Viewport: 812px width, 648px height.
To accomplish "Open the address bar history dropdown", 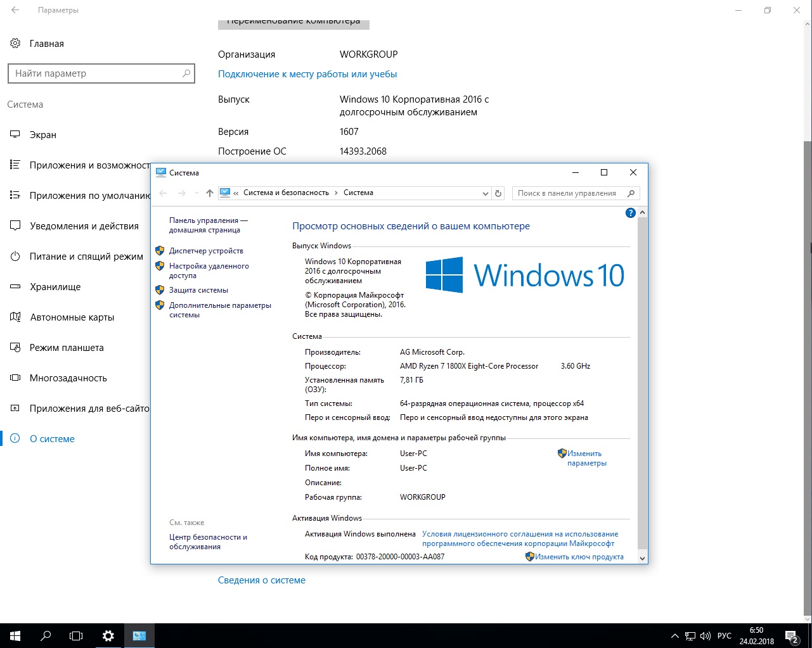I will tap(486, 193).
